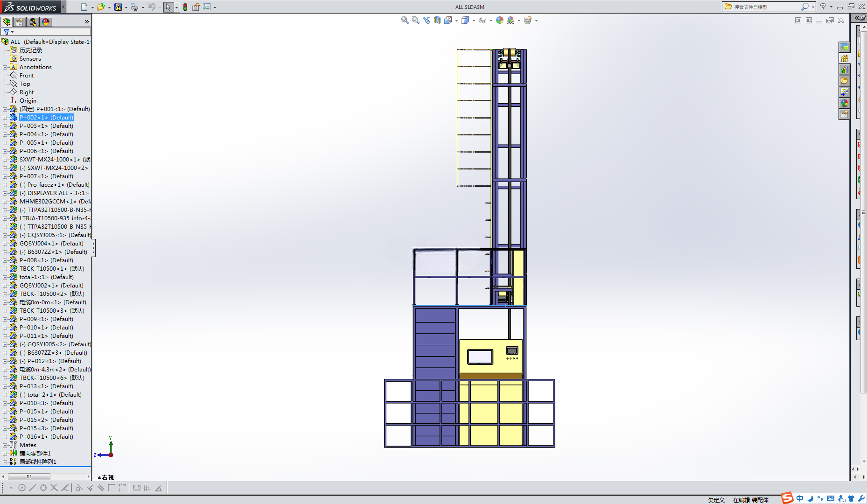
Task: Click the Apply Scene icon
Action: 510,20
